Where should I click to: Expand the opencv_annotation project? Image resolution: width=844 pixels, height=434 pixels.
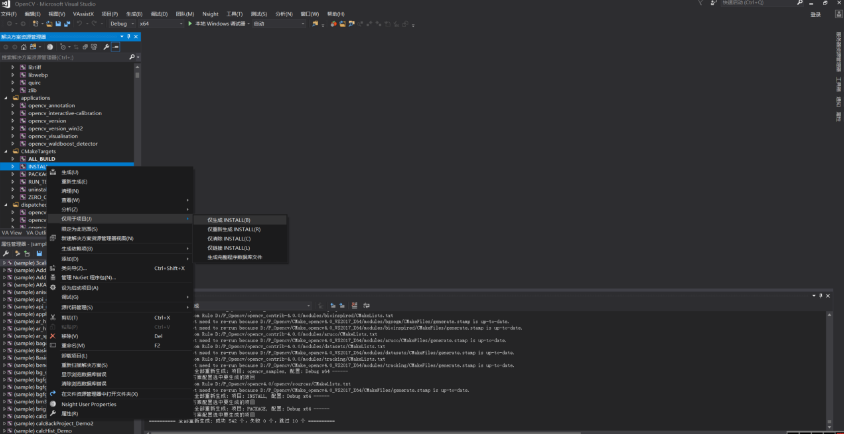tap(13, 106)
